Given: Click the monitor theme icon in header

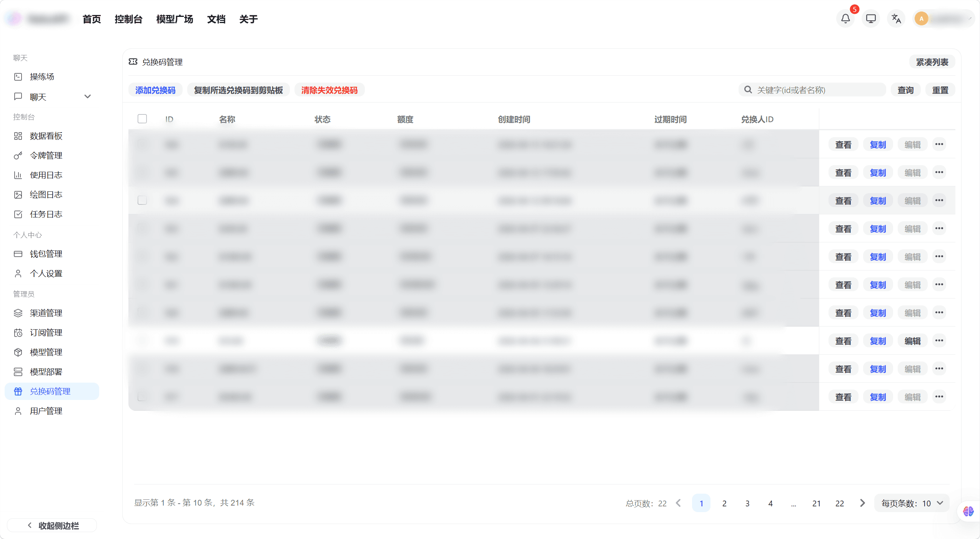Looking at the screenshot, I should pos(871,18).
